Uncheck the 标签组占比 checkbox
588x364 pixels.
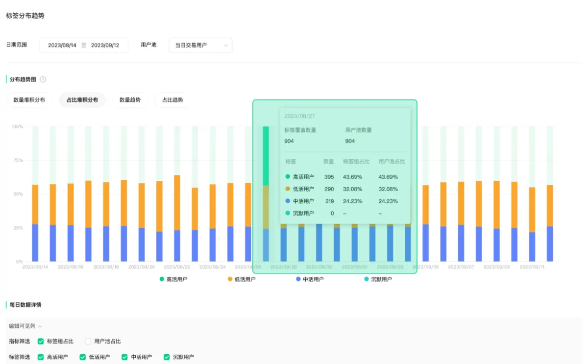coord(41,341)
